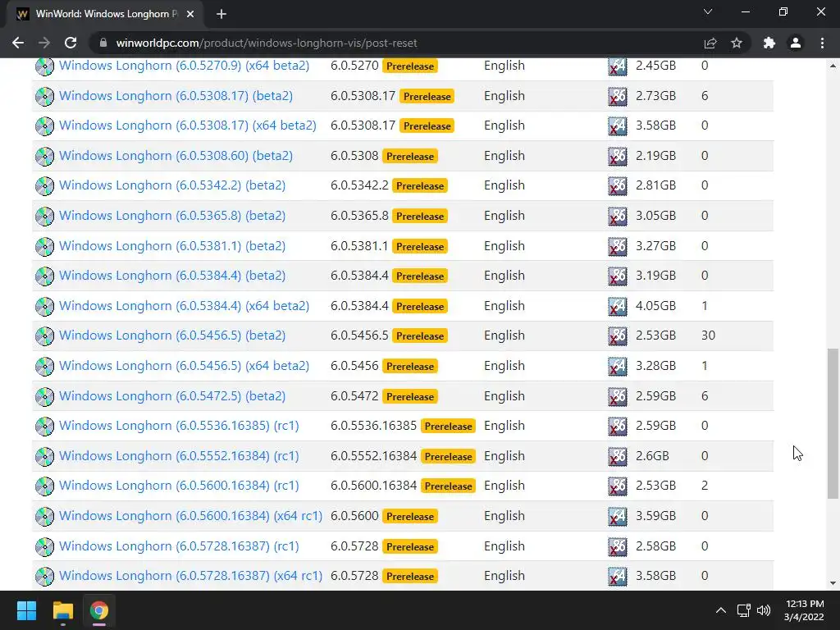
Task: Click the lock site-info icon
Action: [x=103, y=43]
